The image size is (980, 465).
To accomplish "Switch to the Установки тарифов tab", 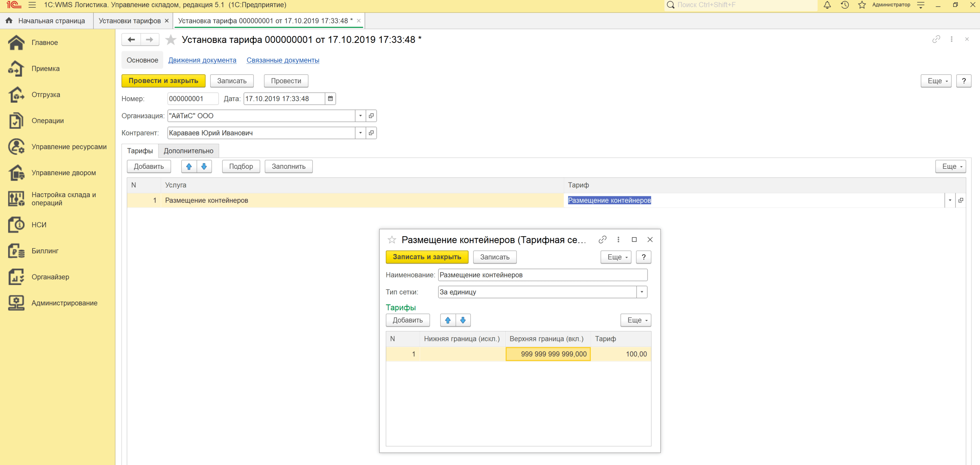I will (129, 21).
